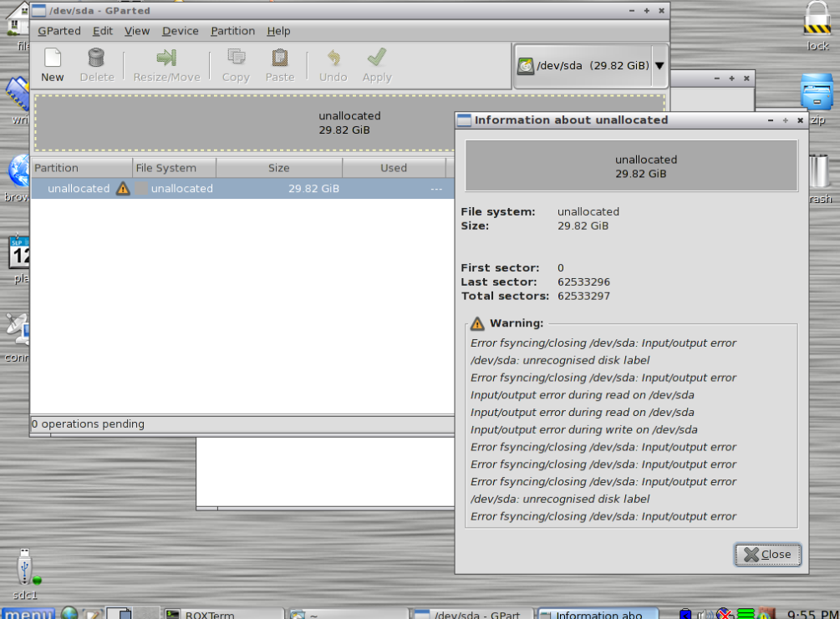840x619 pixels.
Task: Click the Apply checkmark toolbar icon
Action: [377, 58]
